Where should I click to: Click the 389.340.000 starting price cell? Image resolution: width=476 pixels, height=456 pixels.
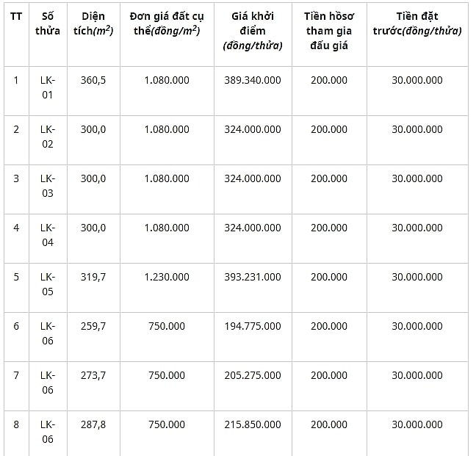point(253,80)
